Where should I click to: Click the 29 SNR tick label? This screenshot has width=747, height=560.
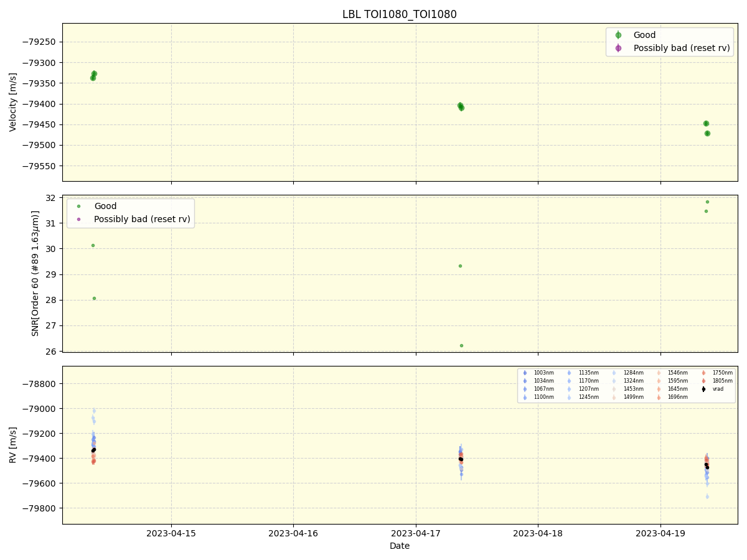coord(52,274)
